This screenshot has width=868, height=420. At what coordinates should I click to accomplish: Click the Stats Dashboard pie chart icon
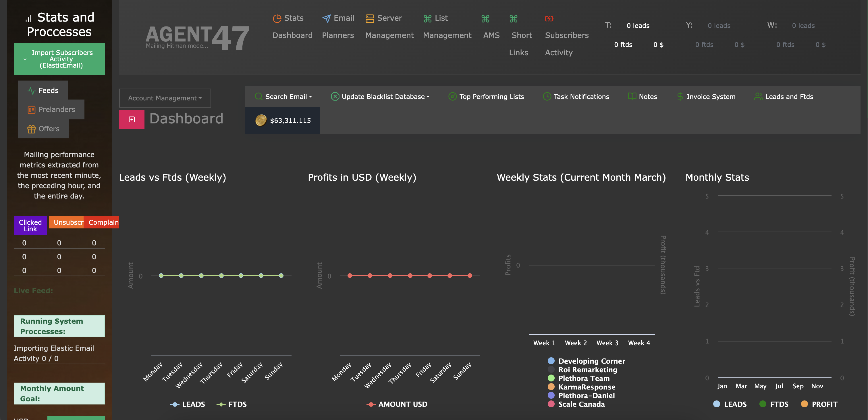[277, 18]
